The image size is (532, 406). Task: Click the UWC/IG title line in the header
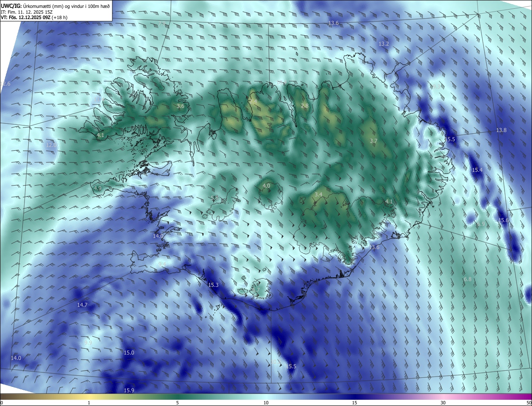point(55,5)
